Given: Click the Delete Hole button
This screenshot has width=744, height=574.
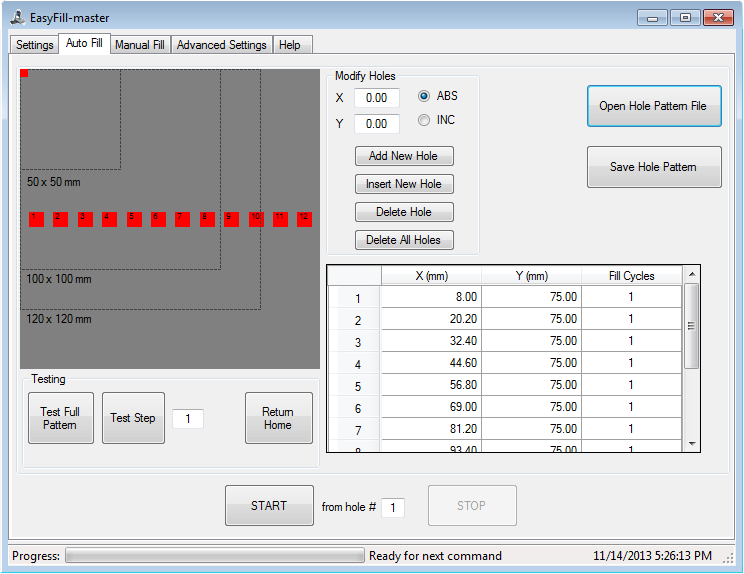Looking at the screenshot, I should (404, 212).
